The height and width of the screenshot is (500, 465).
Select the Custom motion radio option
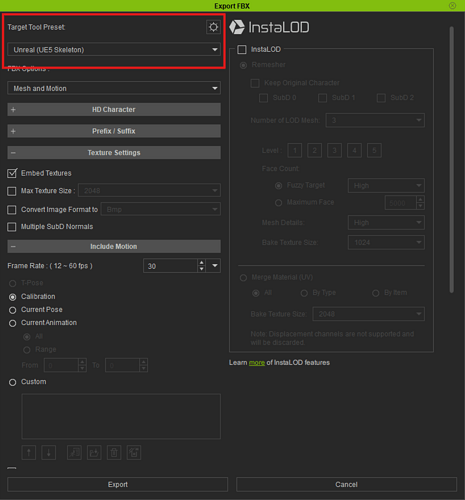pyautogui.click(x=13, y=382)
